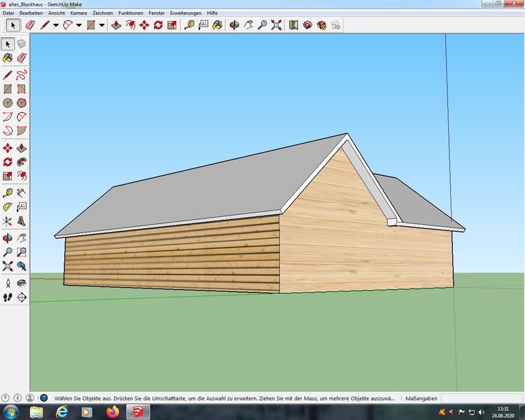Click the Freehand drawing tool
This screenshot has width=525, height=420.
tap(22, 73)
